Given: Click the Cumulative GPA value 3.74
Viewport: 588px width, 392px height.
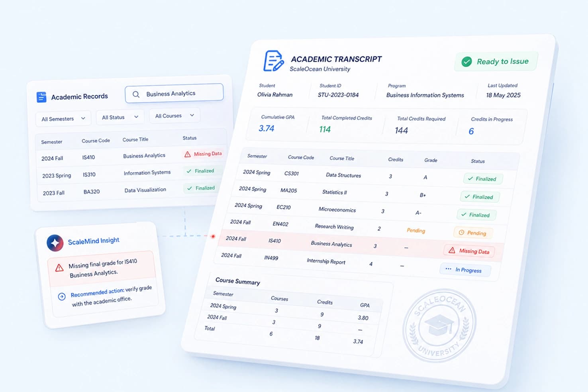Looking at the screenshot, I should (267, 128).
